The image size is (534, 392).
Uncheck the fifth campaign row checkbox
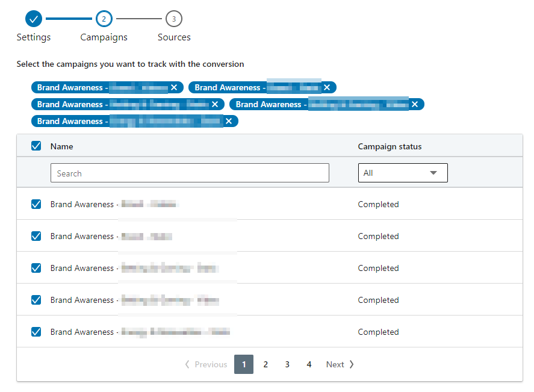point(36,332)
